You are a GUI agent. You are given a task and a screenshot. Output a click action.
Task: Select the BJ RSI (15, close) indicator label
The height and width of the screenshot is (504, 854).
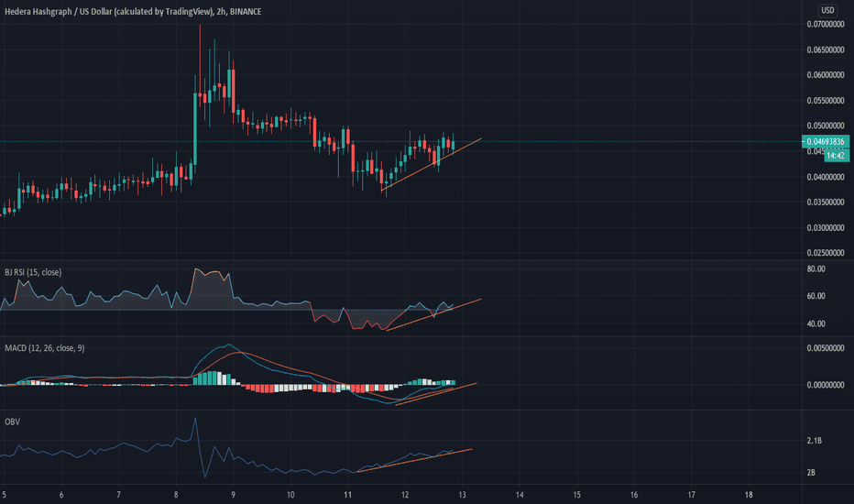pyautogui.click(x=33, y=272)
